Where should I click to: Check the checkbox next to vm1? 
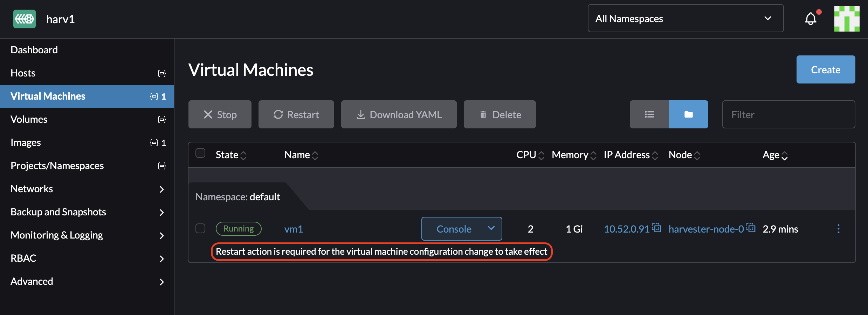[x=201, y=228]
